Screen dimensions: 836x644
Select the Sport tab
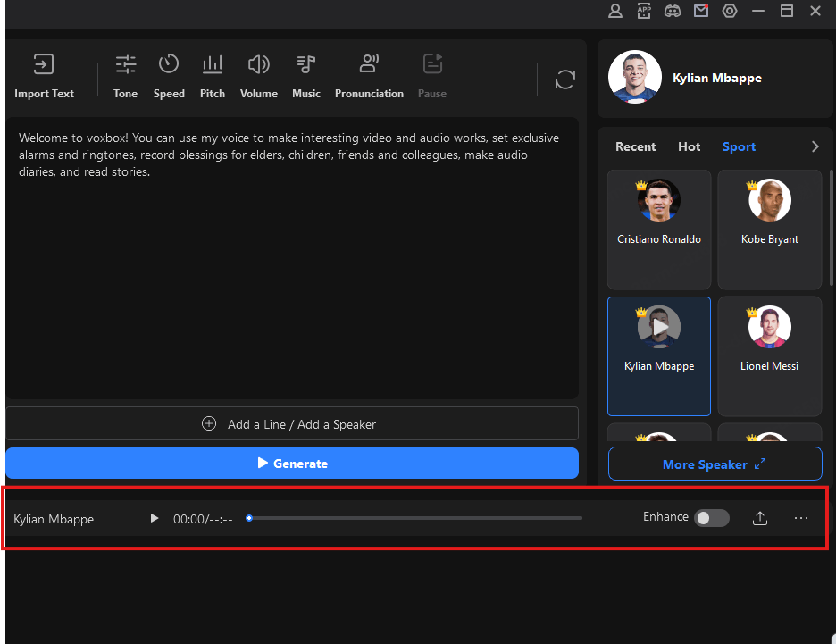click(739, 146)
